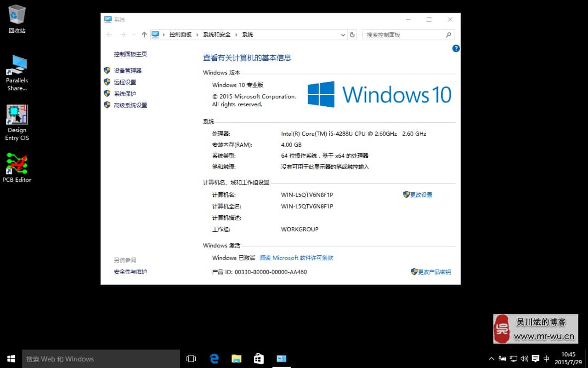Open Task View from the taskbar
The image size is (588, 368).
coord(191,359)
